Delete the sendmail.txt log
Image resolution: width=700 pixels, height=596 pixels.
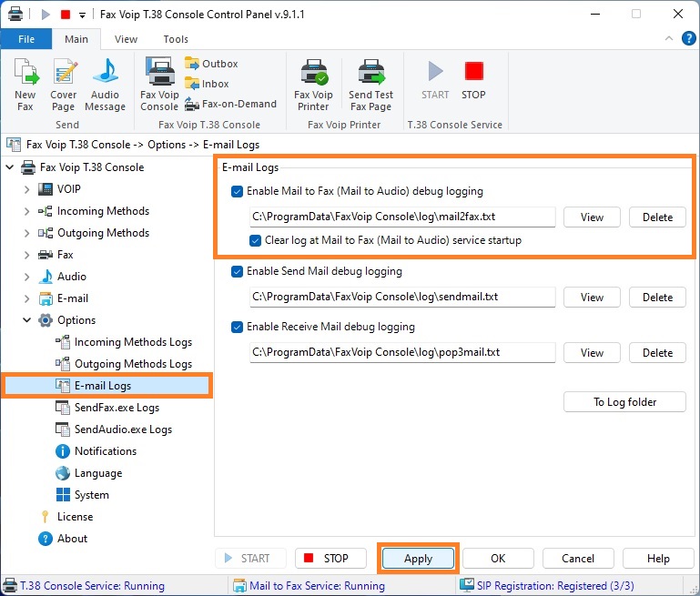(x=657, y=298)
